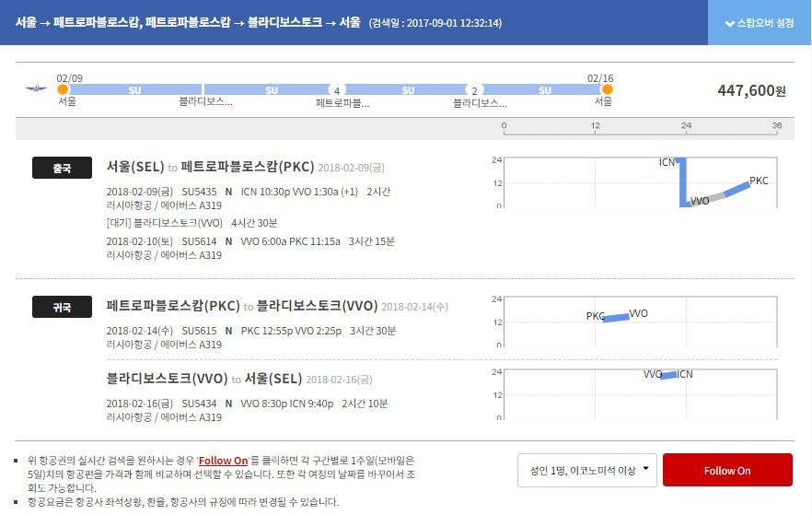Screen dimensions: 812x515
Task: Open the 성인 1명, 이코노미석 이상 passenger dropdown
Action: pos(586,471)
